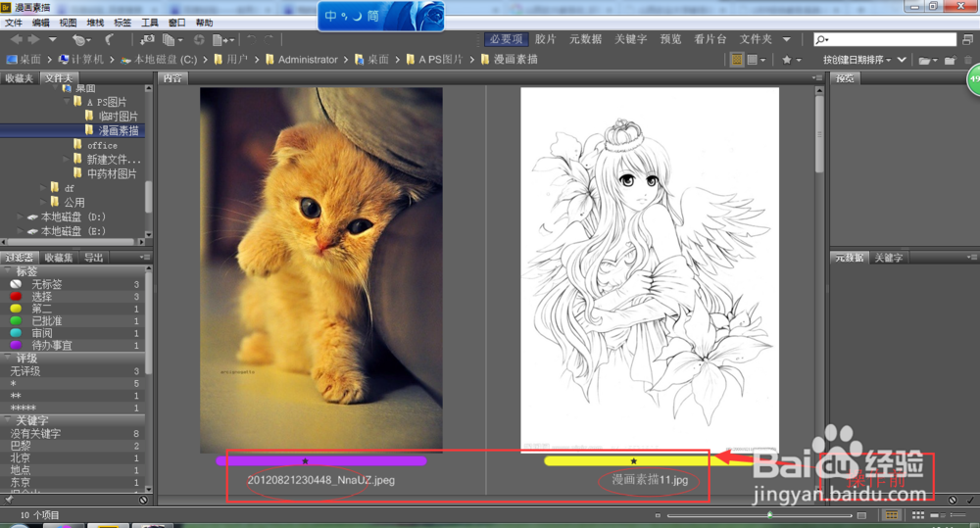Open filter by rating star icon

(791, 60)
